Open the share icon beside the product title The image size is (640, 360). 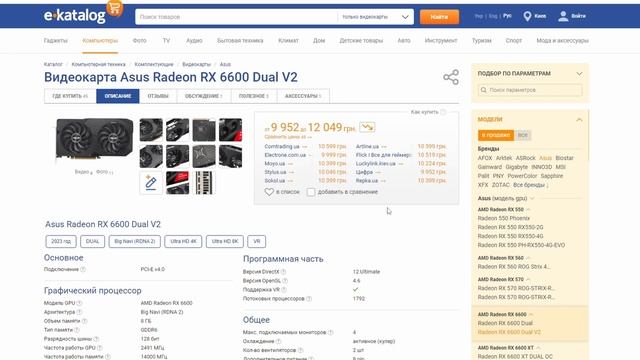coord(451,77)
